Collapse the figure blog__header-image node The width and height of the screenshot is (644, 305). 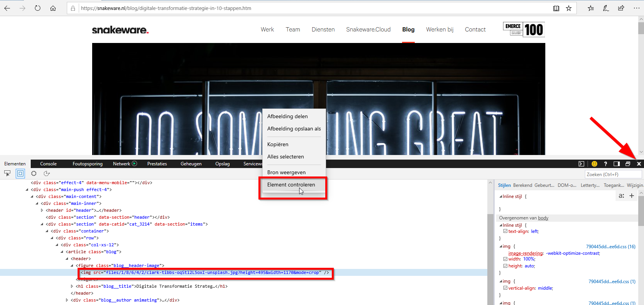72,265
